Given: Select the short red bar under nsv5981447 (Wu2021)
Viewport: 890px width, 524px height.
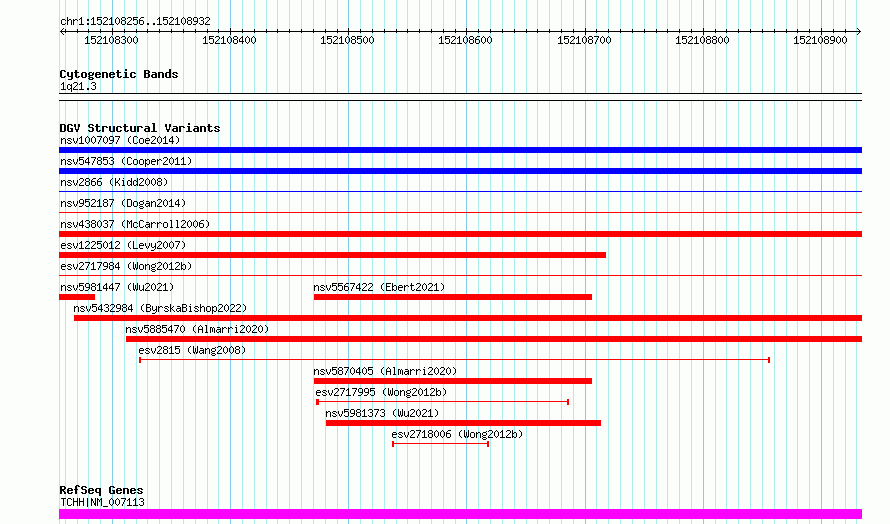Looking at the screenshot, I should (77, 297).
